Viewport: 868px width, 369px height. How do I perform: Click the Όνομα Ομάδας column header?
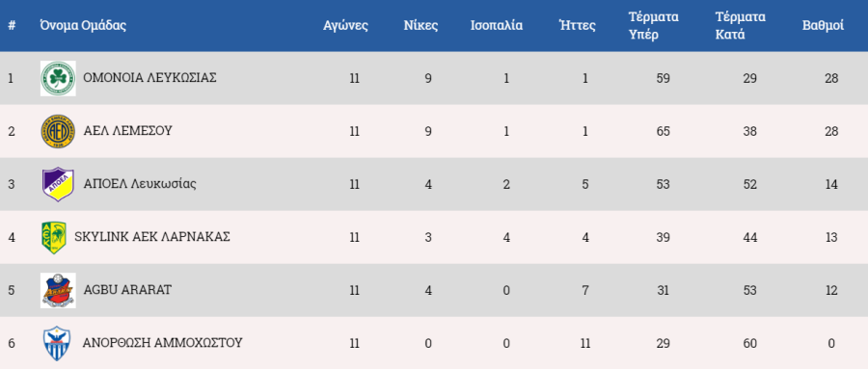83,25
